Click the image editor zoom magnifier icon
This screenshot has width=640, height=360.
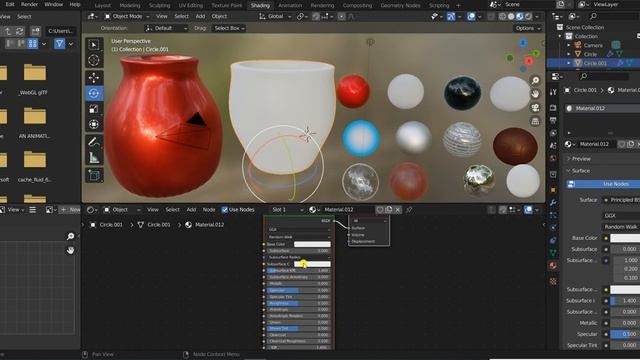pos(70,236)
